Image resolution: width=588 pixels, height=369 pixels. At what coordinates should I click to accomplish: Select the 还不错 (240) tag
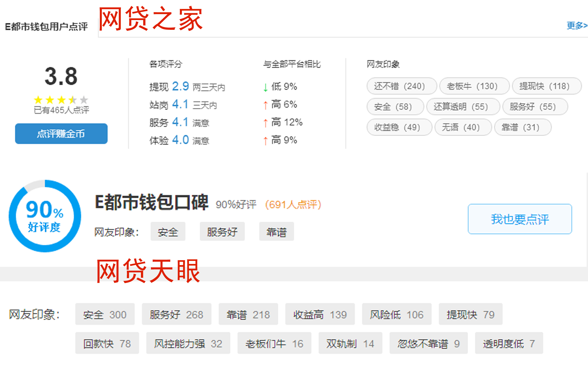(402, 86)
